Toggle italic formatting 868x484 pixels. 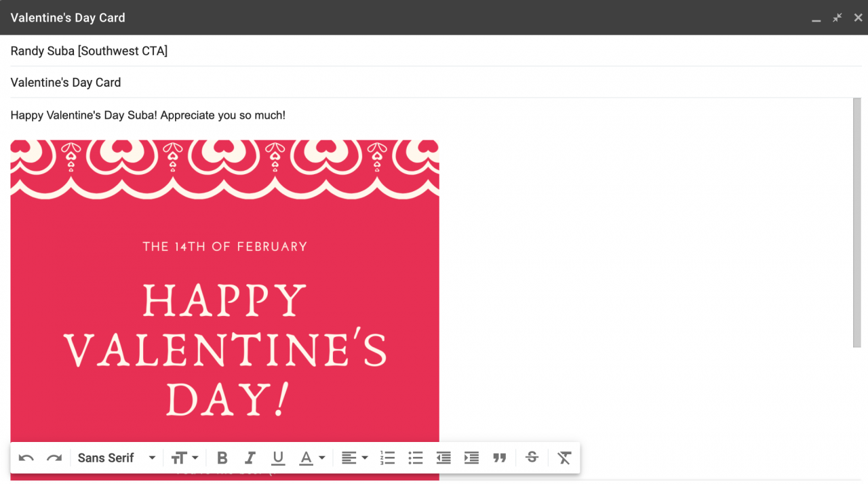(250, 458)
